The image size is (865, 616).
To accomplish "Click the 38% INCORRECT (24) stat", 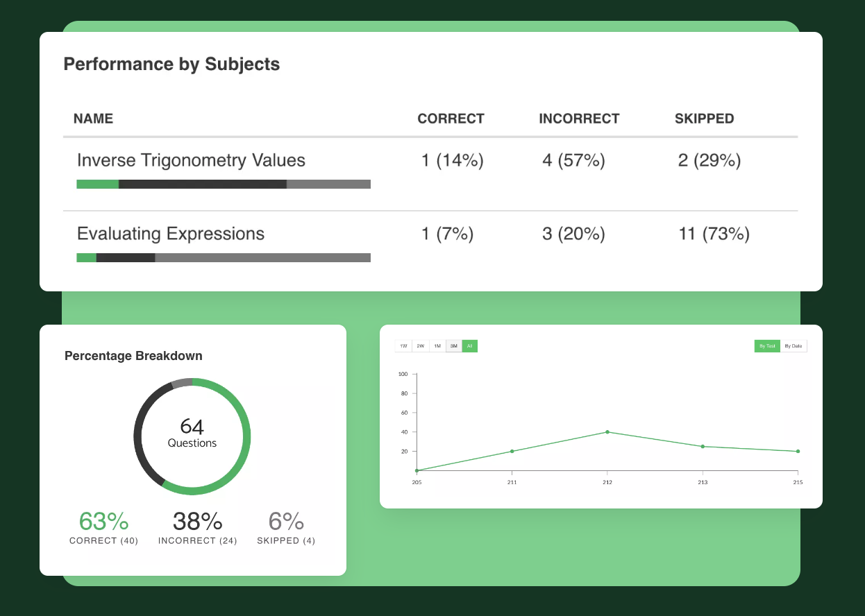I will [198, 527].
